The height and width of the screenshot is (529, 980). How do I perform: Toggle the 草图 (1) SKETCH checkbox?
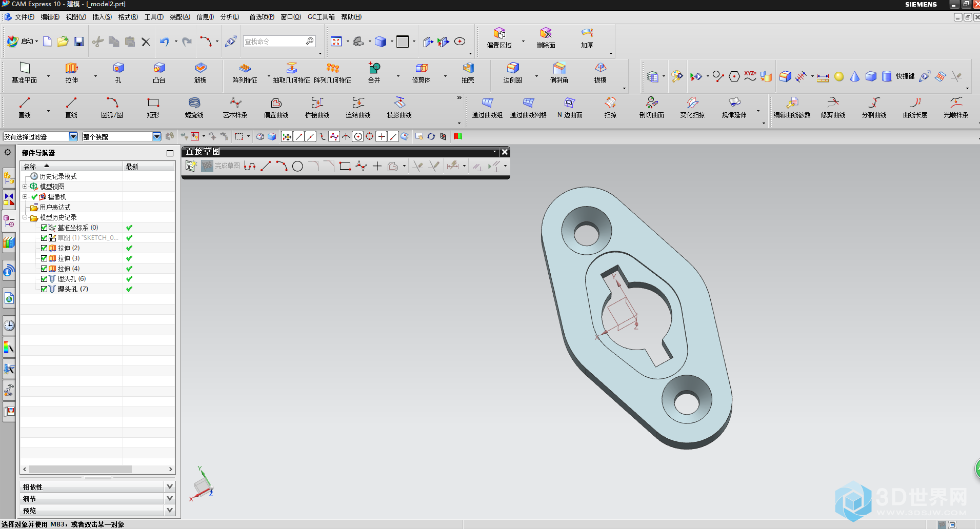pyautogui.click(x=44, y=238)
